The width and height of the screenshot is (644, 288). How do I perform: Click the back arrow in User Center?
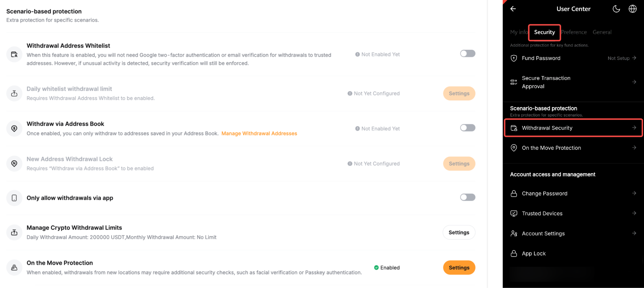pyautogui.click(x=513, y=9)
